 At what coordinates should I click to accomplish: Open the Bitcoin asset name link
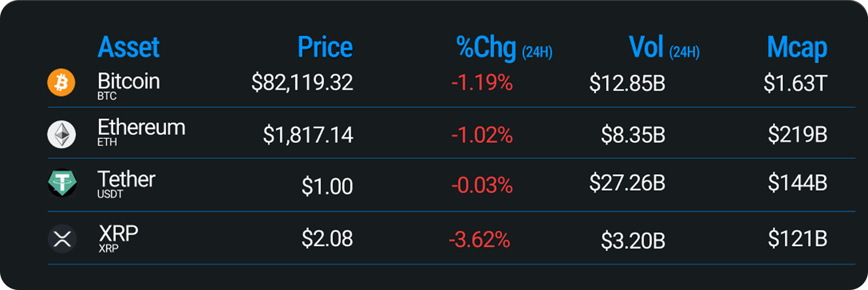(x=129, y=82)
